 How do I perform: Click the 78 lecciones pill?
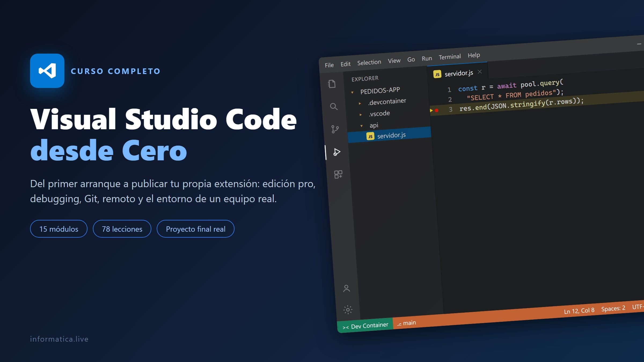[122, 229]
